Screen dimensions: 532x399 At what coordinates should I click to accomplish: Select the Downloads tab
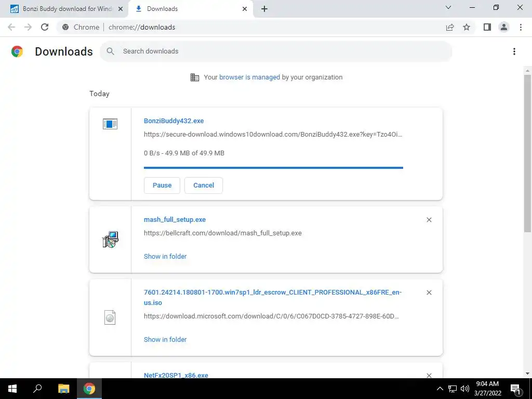click(x=190, y=9)
